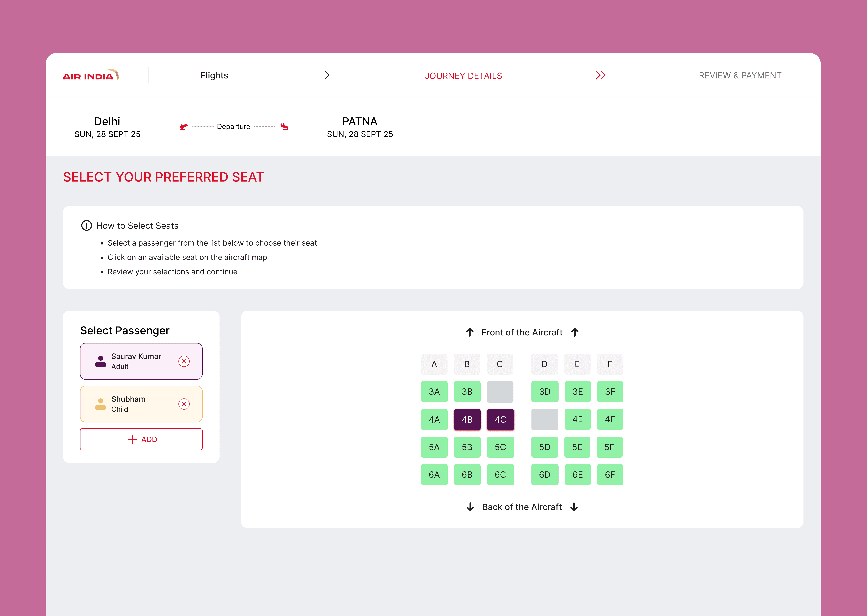Viewport: 867px width, 616px height.
Task: Click the info icon beside How to Select Seats
Action: pyautogui.click(x=87, y=226)
